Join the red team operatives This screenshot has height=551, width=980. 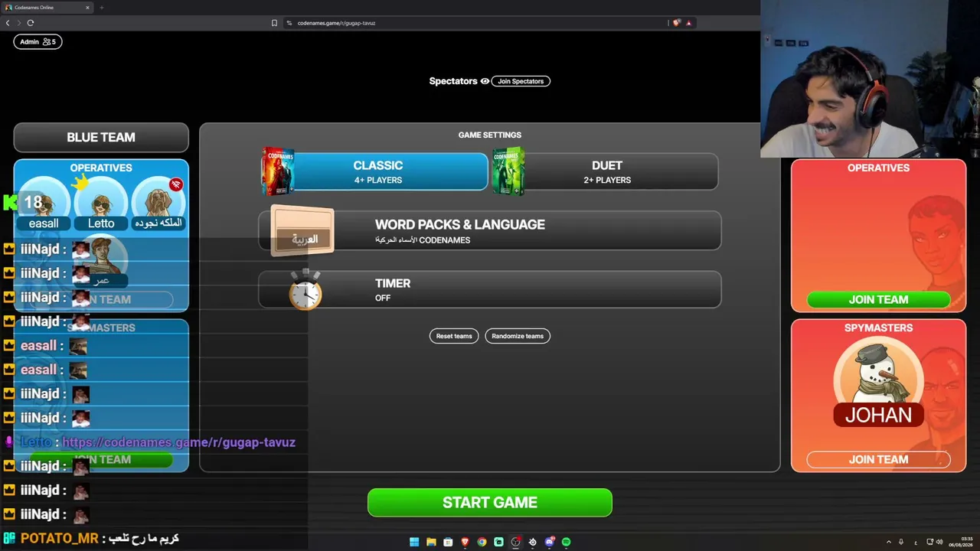click(x=878, y=300)
